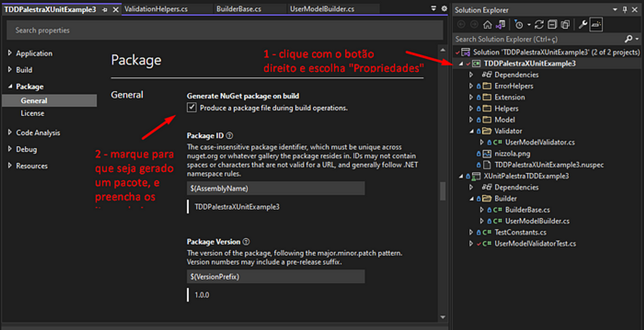Click the Show All Files icon

[x=565, y=24]
